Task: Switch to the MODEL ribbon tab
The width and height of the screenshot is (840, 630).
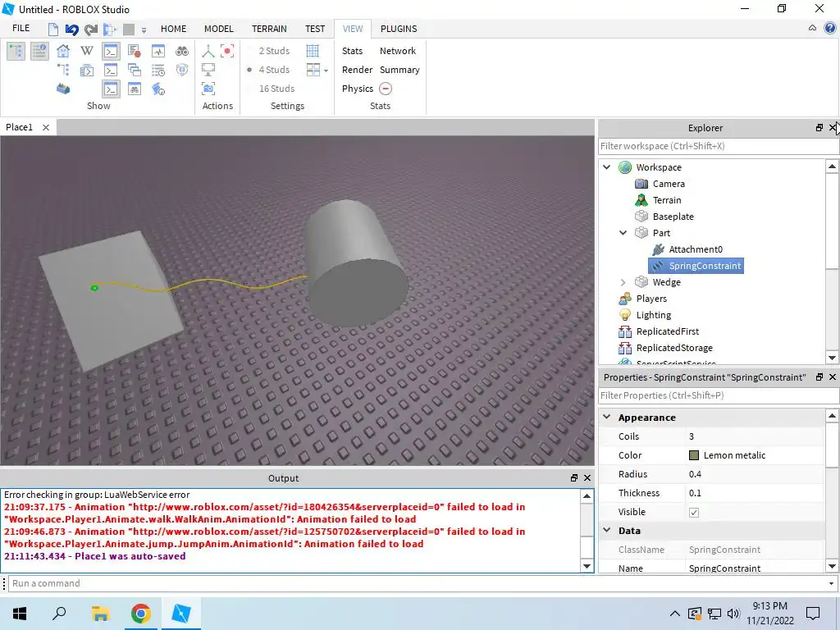Action: [218, 29]
